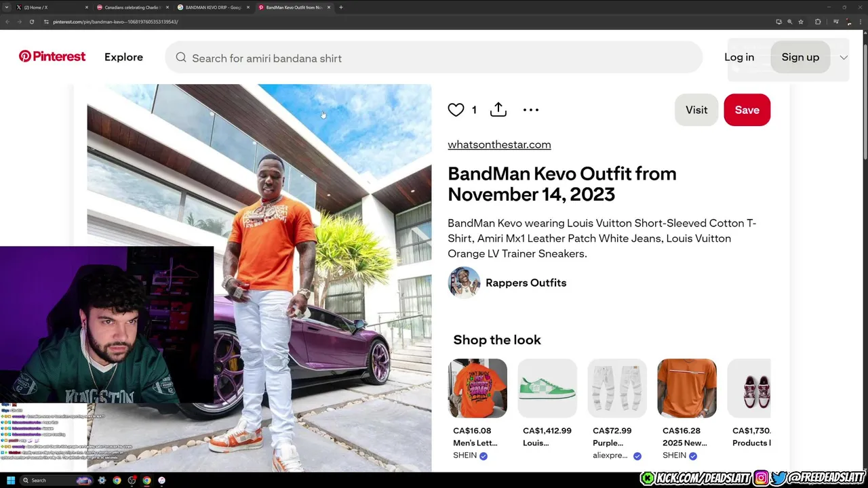Bookmark this page with the star icon

[x=801, y=22]
